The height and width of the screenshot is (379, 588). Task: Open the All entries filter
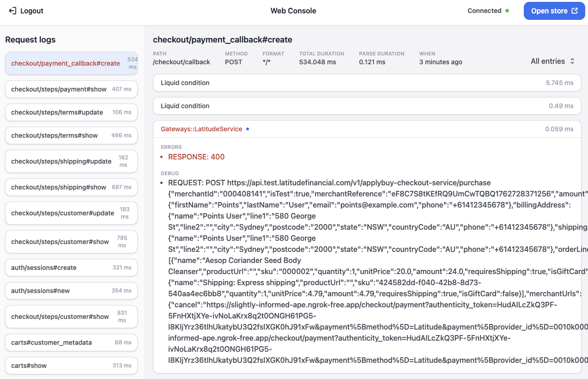pos(552,61)
